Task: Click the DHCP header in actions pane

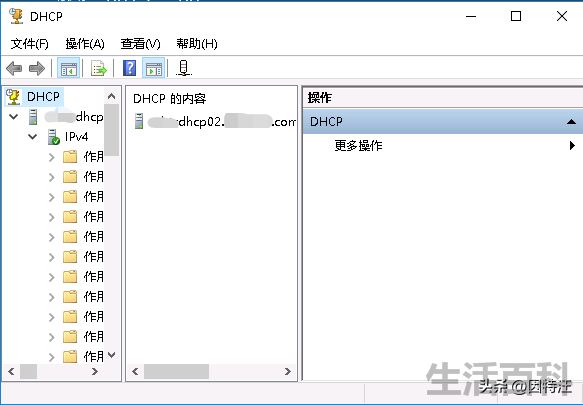Action: [443, 122]
